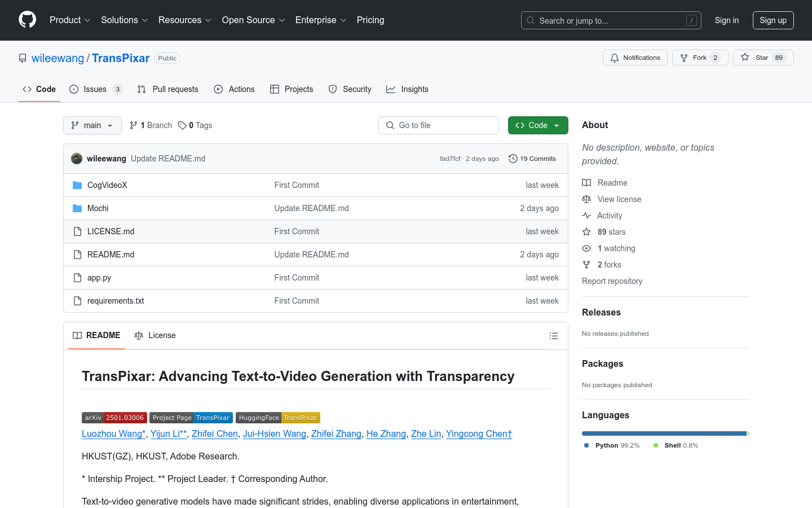Click the Project Page TransPixar badge
The height and width of the screenshot is (508, 812).
tap(191, 418)
